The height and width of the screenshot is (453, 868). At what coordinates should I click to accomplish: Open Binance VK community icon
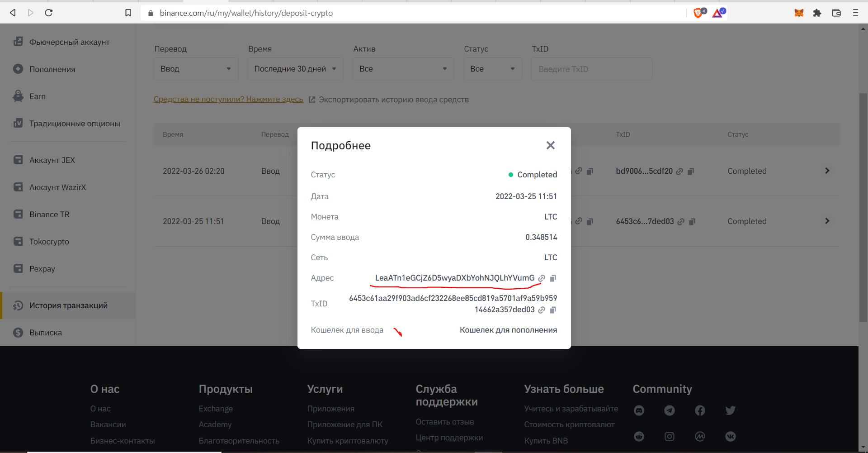[731, 436]
